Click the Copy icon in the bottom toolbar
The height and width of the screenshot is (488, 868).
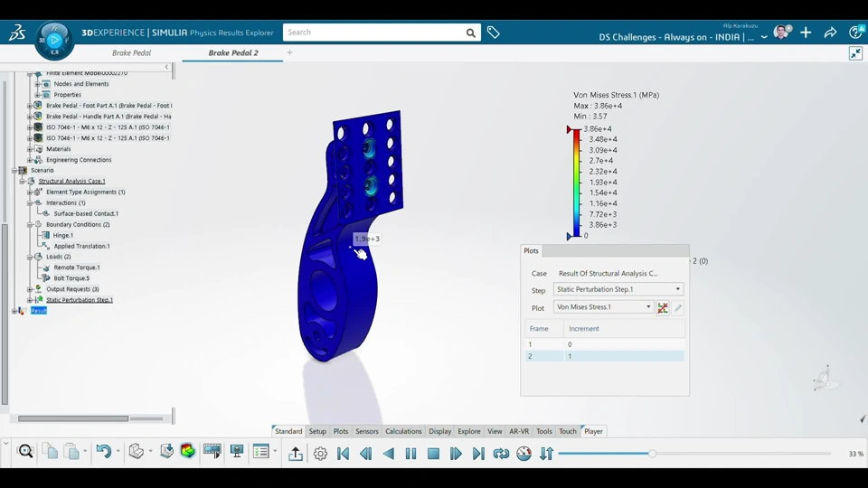pos(51,452)
